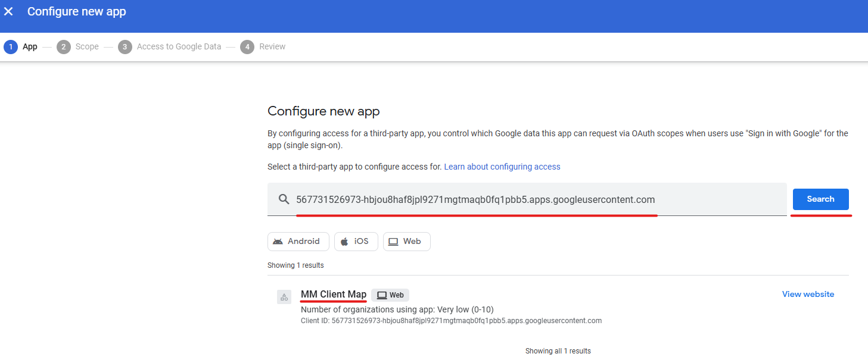Click the View website link
The width and height of the screenshot is (868, 363).
808,294
